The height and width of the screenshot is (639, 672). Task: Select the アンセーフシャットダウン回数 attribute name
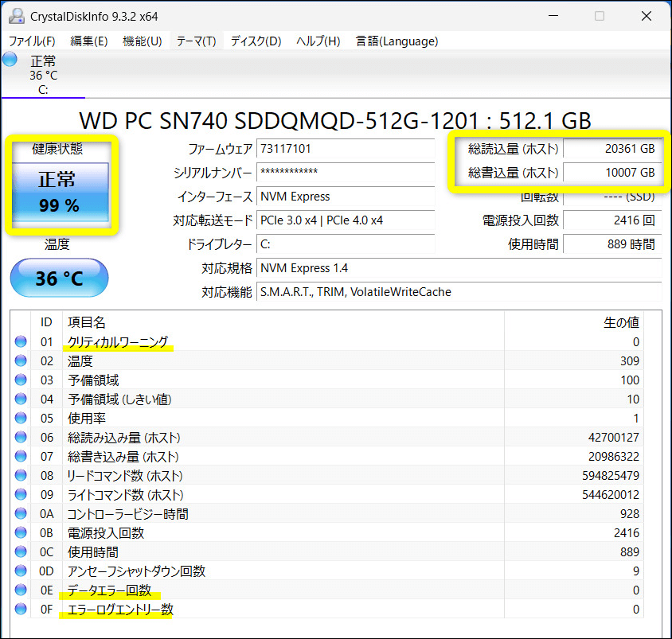tap(137, 571)
